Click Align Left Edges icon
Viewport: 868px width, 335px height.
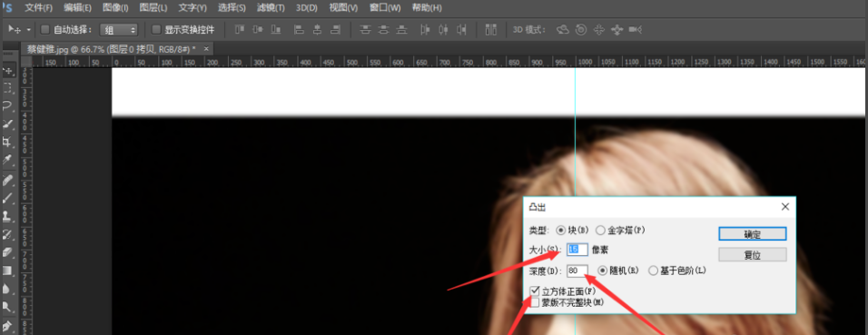[299, 29]
